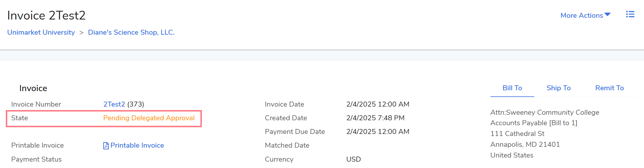Screen dimensions: 644x168
Task: Click the Invoice section heading
Action: point(33,88)
